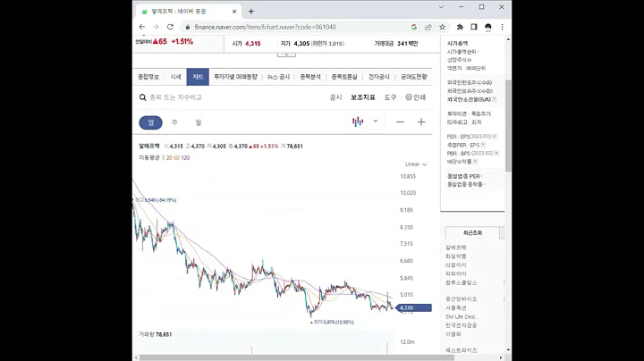Open 시가총액순위 link in sidebar

tap(462, 52)
